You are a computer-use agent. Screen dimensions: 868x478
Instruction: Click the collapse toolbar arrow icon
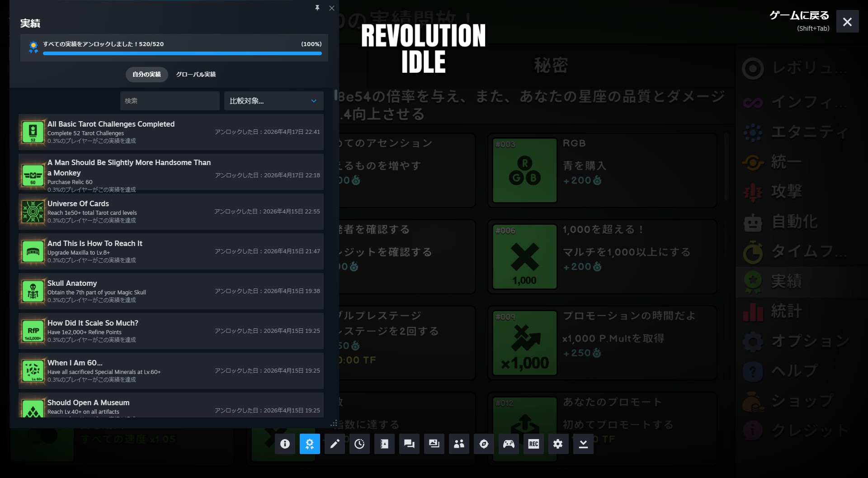[x=583, y=444]
